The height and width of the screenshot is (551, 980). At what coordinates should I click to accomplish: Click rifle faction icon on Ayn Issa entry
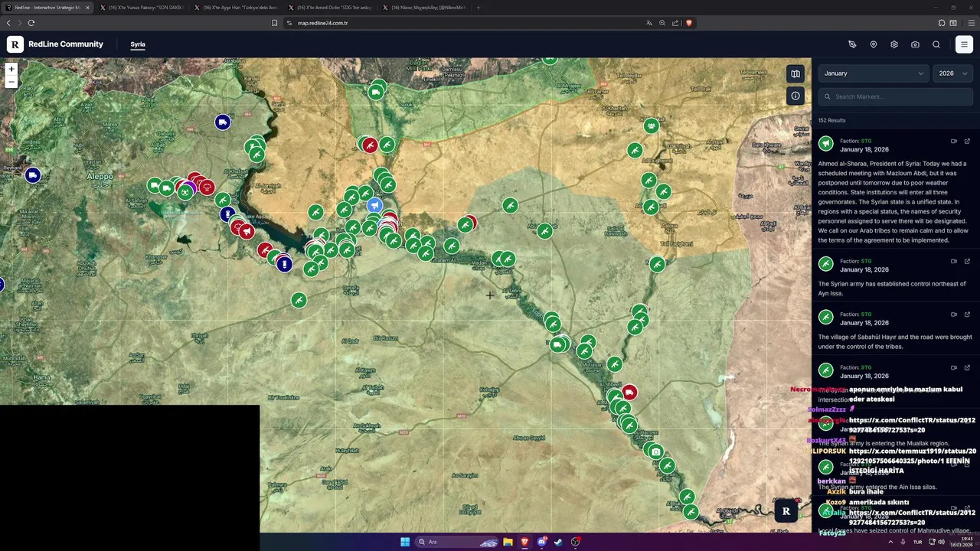[x=825, y=264]
